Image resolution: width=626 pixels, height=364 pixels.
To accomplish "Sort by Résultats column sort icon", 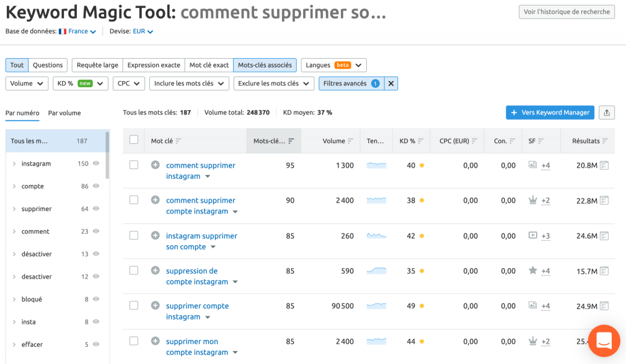I will [605, 141].
